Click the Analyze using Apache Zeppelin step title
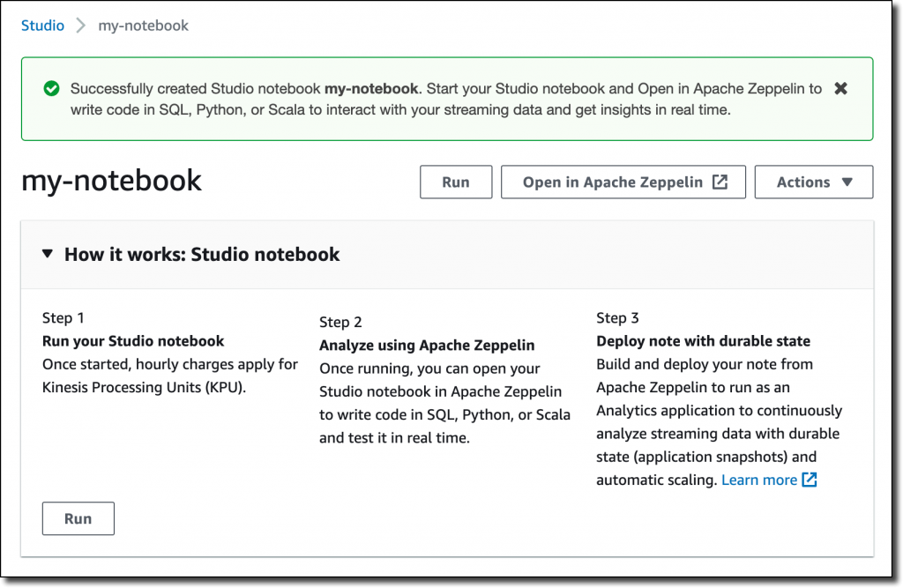Image resolution: width=903 pixels, height=588 pixels. pos(427,345)
